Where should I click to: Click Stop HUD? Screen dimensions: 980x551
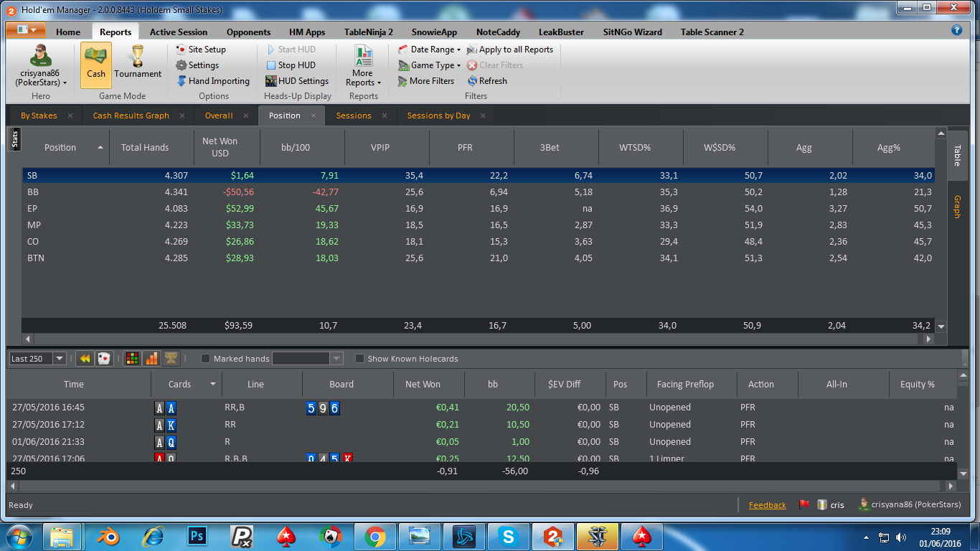click(291, 65)
